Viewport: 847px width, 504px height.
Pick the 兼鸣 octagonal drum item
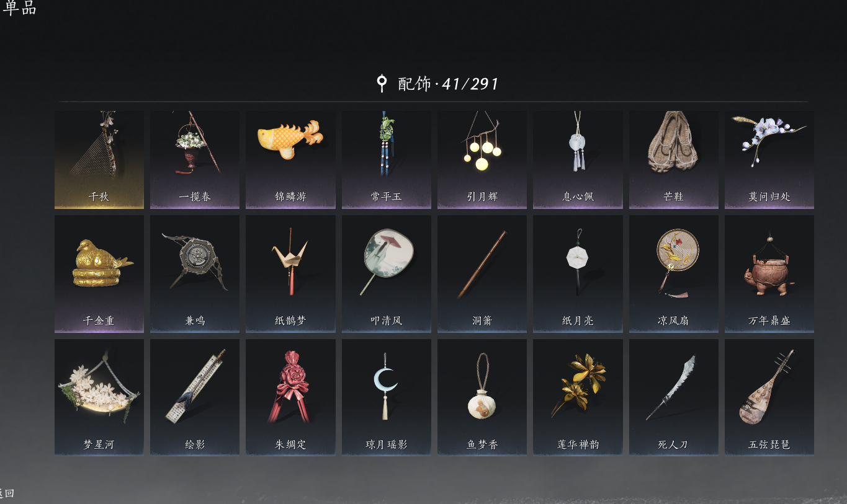coord(195,274)
